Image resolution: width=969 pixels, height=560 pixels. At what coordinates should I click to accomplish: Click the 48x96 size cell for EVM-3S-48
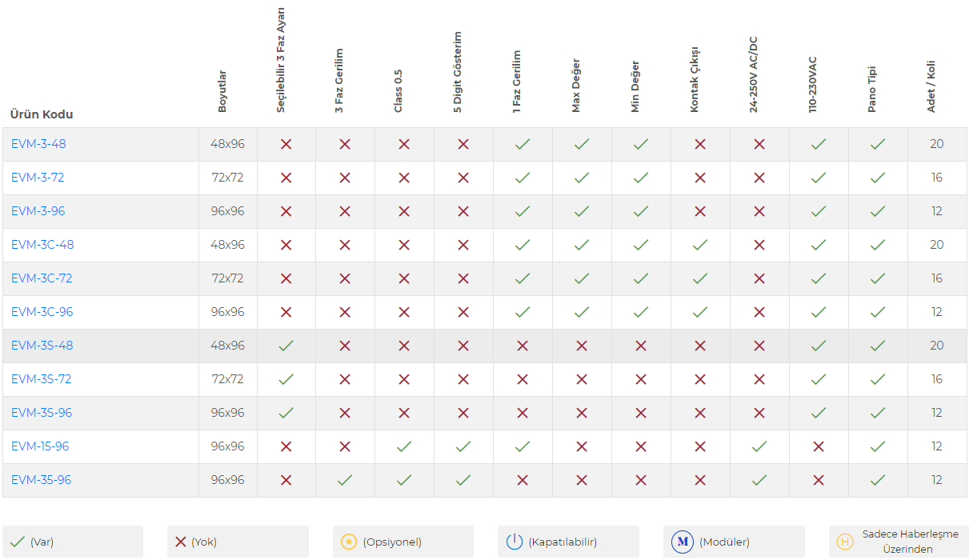pos(228,346)
